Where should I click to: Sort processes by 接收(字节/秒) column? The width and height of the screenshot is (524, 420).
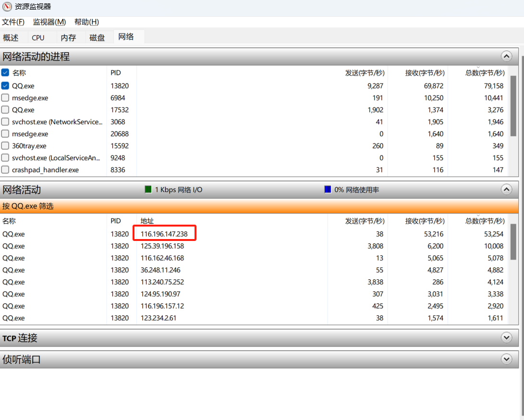[425, 73]
